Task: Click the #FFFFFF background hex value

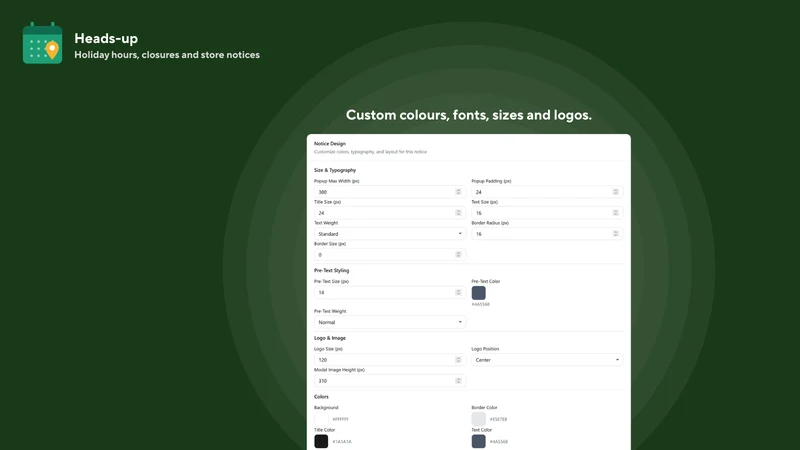Action: coord(340,419)
